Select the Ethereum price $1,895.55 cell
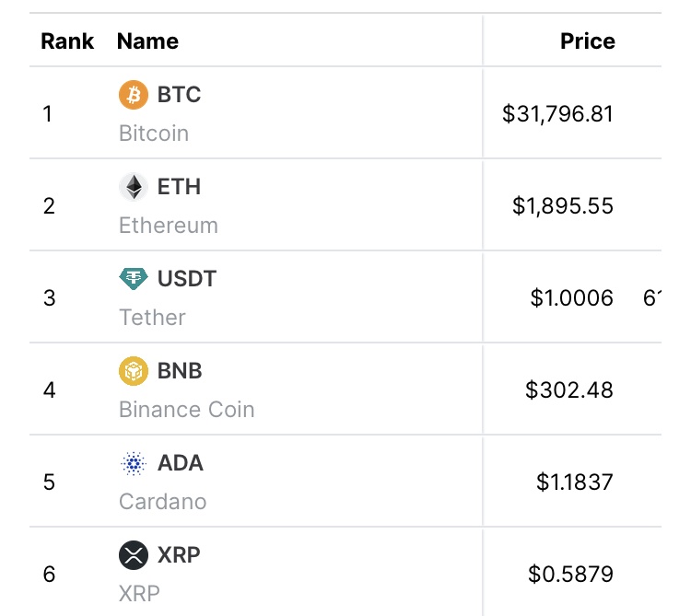 (x=563, y=206)
